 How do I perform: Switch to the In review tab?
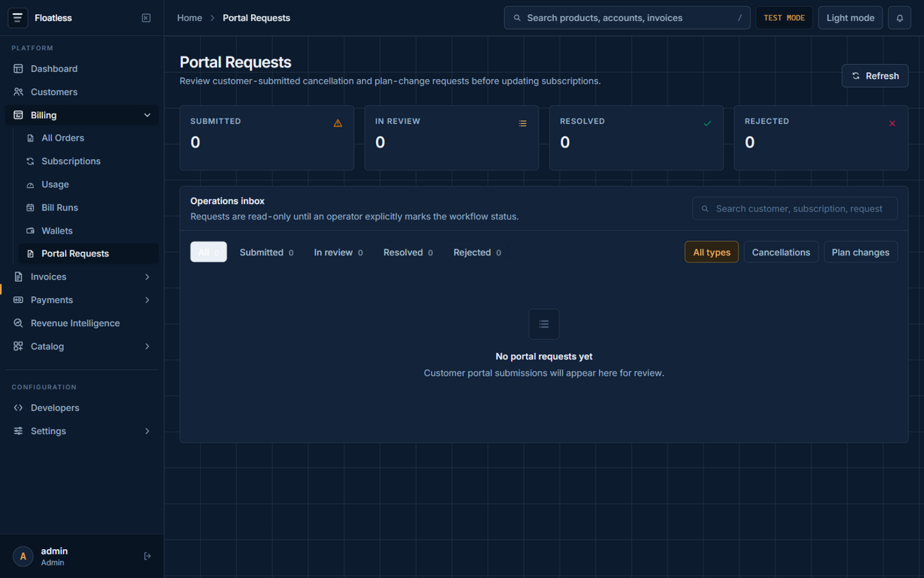click(338, 252)
